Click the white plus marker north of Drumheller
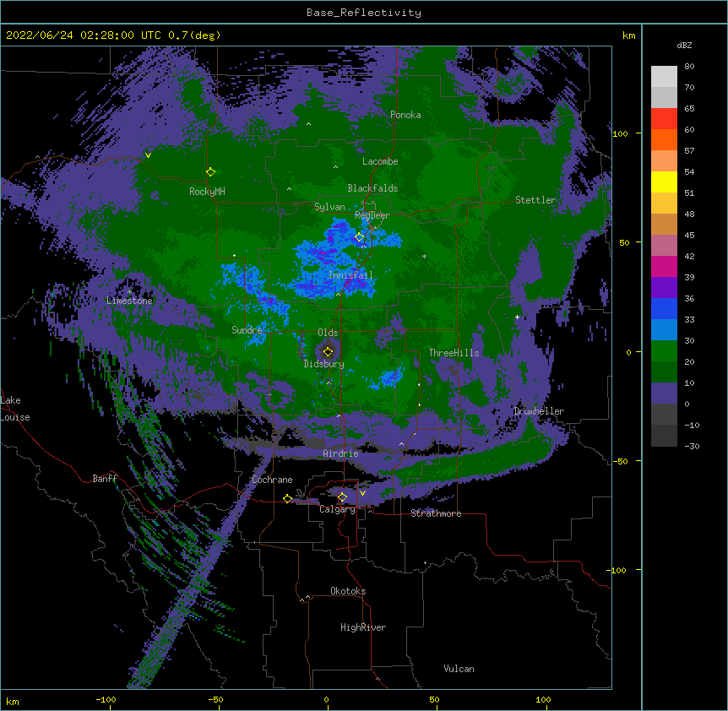The height and width of the screenshot is (711, 728). [517, 317]
